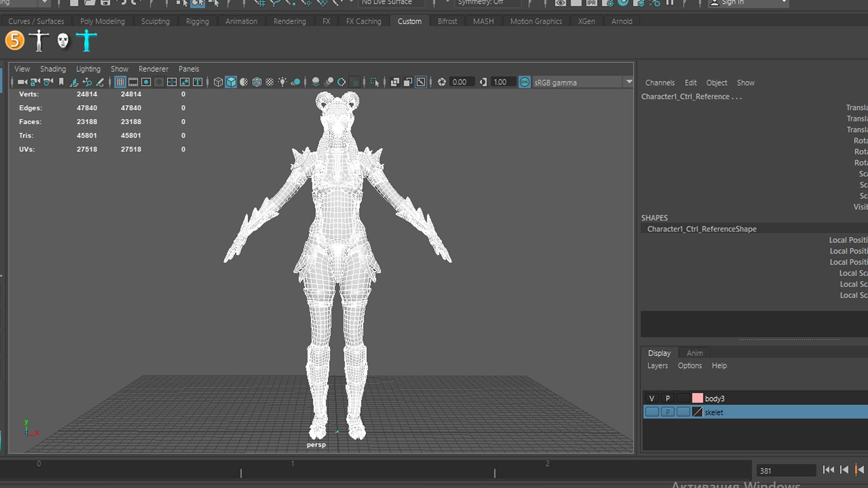Click the select camera icon in viewport toolbar

(x=22, y=82)
